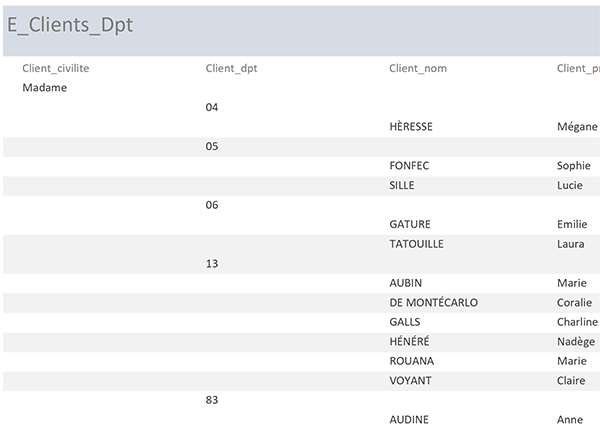Image resolution: width=600 pixels, height=428 pixels.
Task: Click the HÈRESSE name field
Action: [x=411, y=126]
